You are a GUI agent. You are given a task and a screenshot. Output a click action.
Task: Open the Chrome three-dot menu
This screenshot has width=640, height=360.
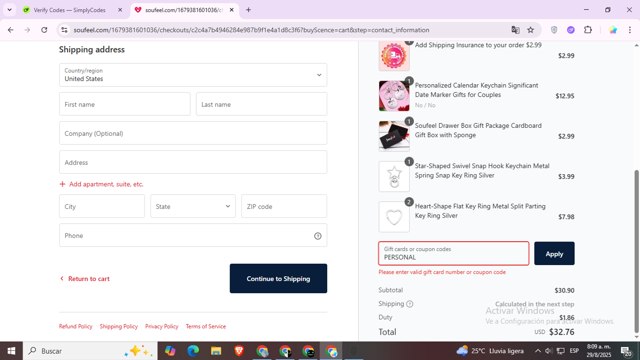629,30
